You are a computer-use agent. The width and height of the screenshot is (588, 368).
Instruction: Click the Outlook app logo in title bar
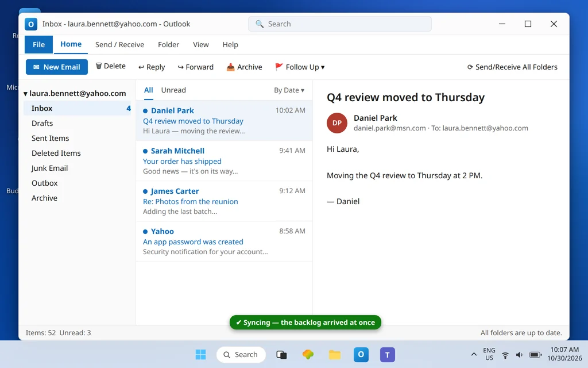[31, 24]
